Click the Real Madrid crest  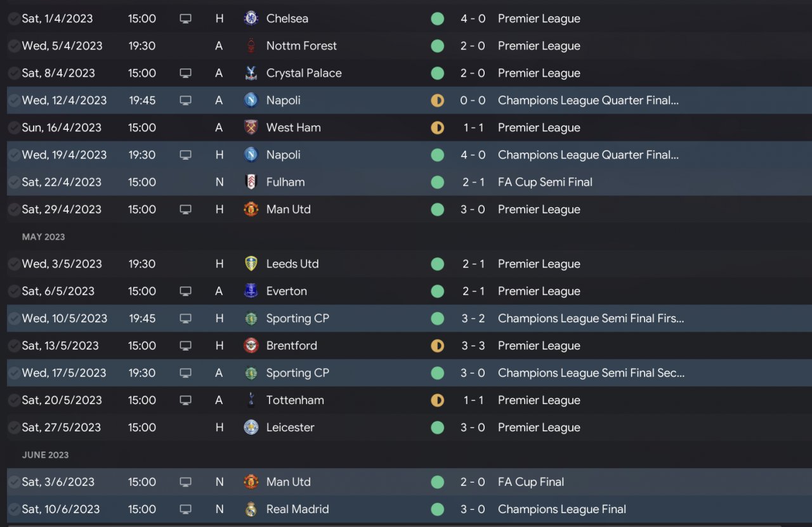[x=251, y=509]
